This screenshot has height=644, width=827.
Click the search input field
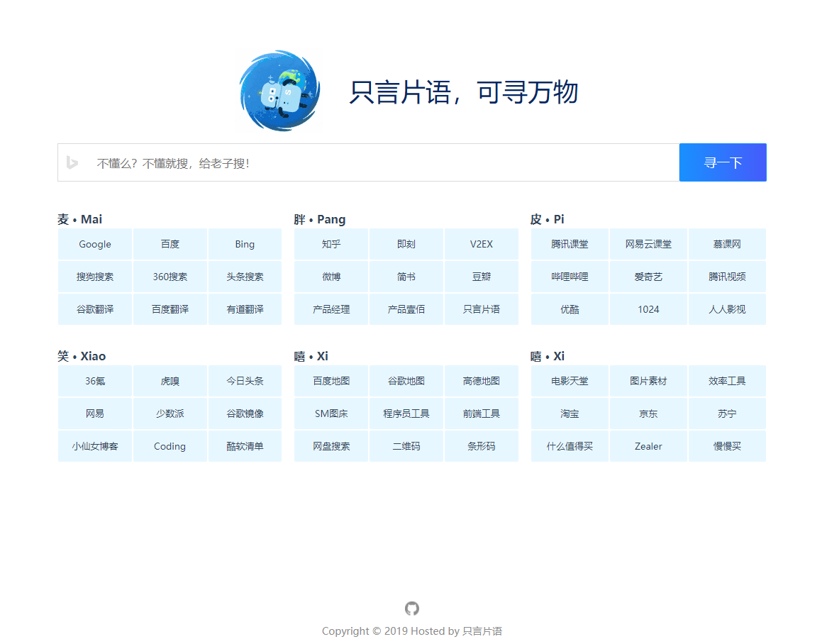pyautogui.click(x=355, y=162)
